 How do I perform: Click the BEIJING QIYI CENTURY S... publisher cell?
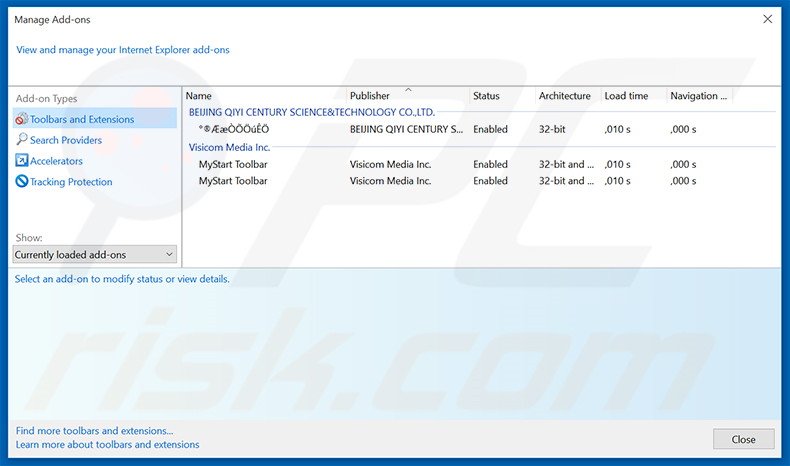pos(406,129)
